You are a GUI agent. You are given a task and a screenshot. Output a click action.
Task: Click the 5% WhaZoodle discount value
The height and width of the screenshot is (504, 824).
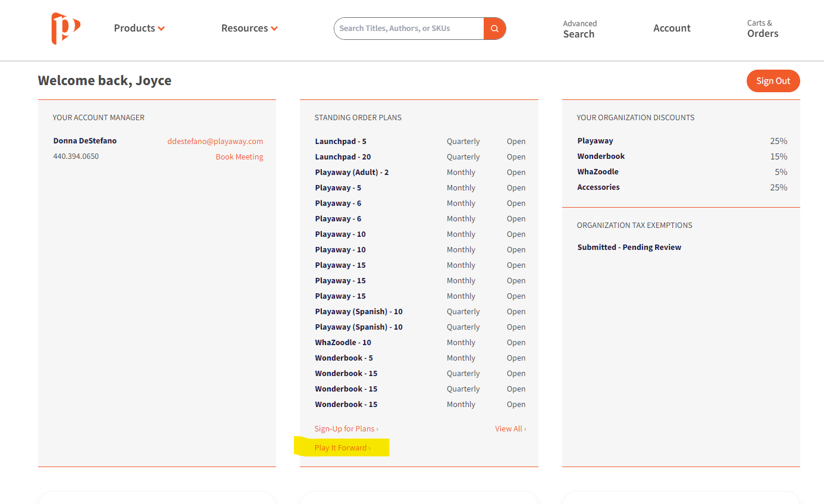pyautogui.click(x=781, y=172)
